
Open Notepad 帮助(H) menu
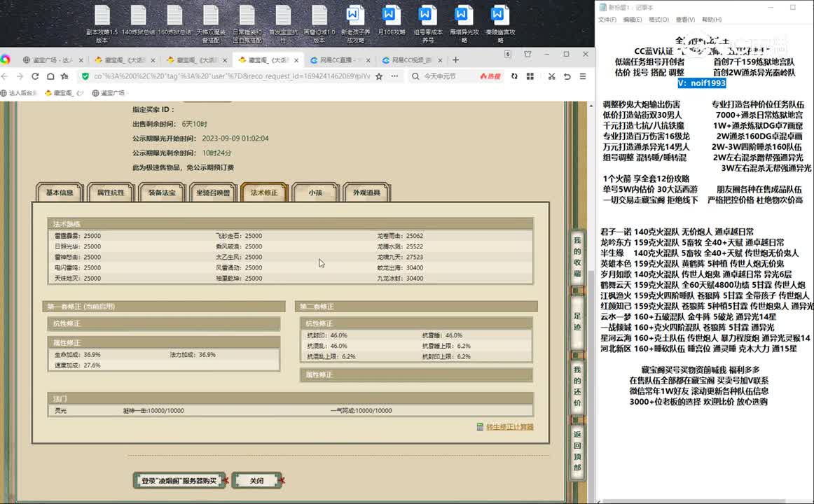click(x=712, y=20)
